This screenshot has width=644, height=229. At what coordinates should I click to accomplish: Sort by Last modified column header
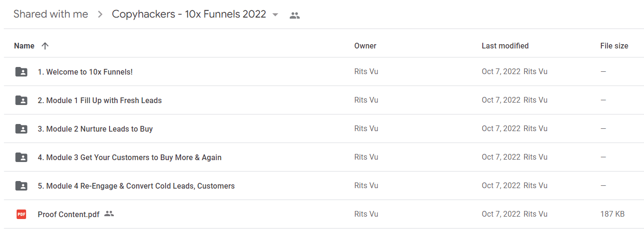coord(505,46)
